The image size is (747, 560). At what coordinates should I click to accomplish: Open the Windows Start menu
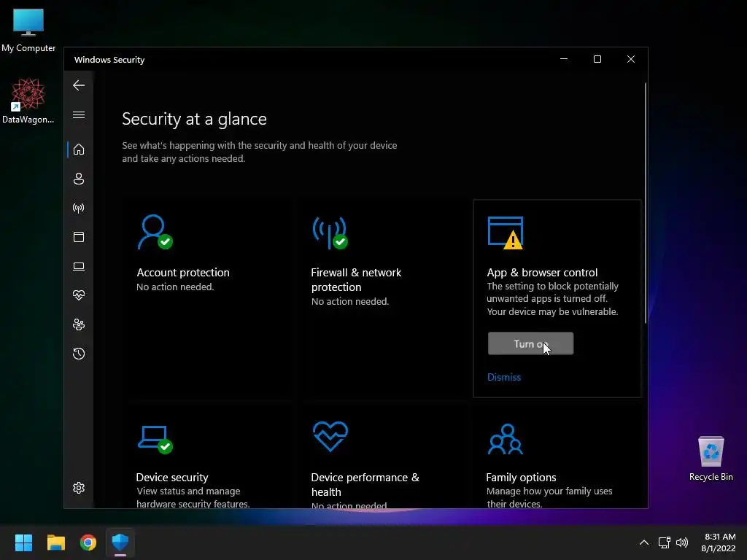pos(23,542)
